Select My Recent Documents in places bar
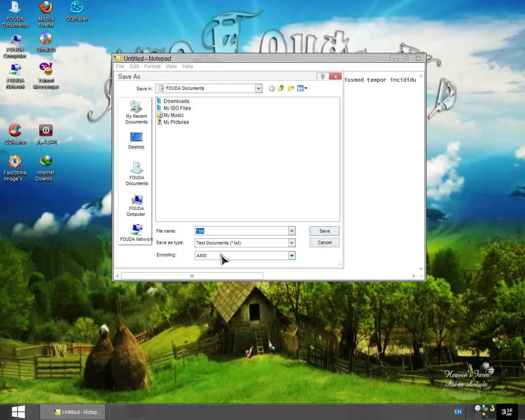This screenshot has width=525, height=420. click(x=136, y=112)
